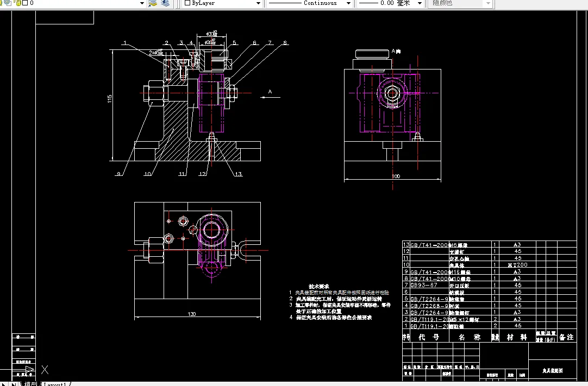Select technical requirement line 4 text
Screen dimensions: 588x386
click(334, 318)
